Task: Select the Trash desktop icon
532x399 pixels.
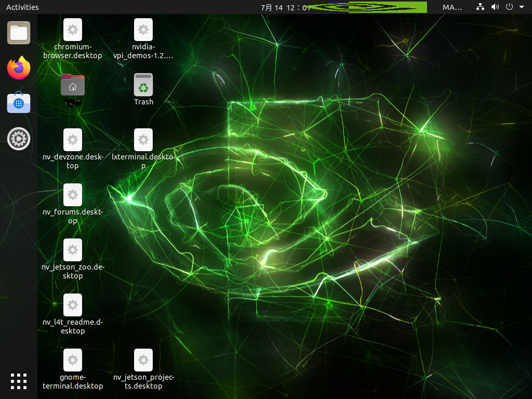Action: click(x=143, y=85)
